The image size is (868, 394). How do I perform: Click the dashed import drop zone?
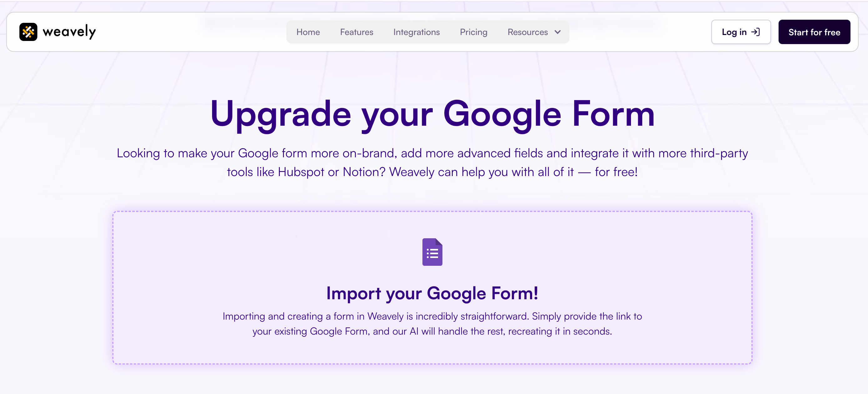[432, 287]
